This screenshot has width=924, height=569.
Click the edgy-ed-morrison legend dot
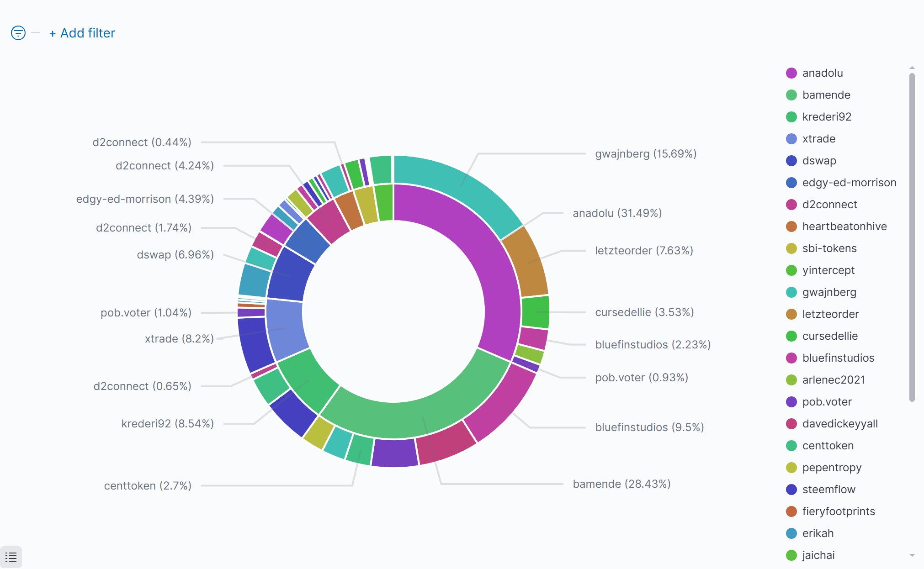[x=791, y=183]
